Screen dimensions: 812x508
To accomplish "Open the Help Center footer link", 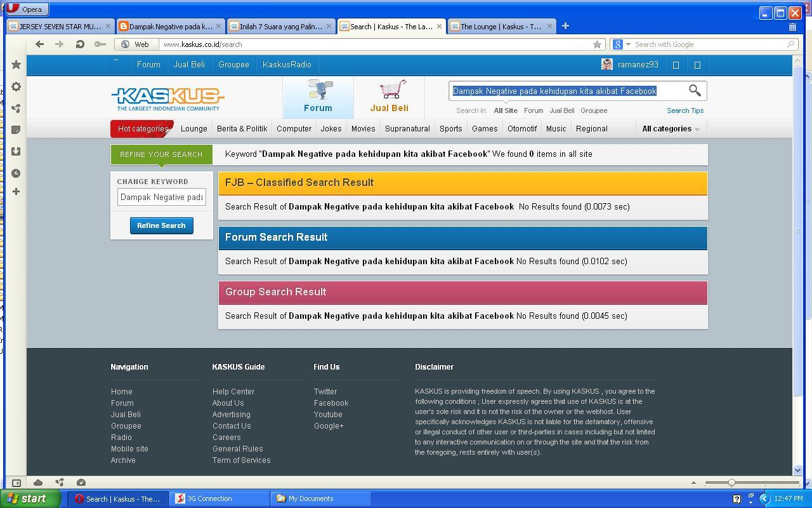I will click(233, 392).
